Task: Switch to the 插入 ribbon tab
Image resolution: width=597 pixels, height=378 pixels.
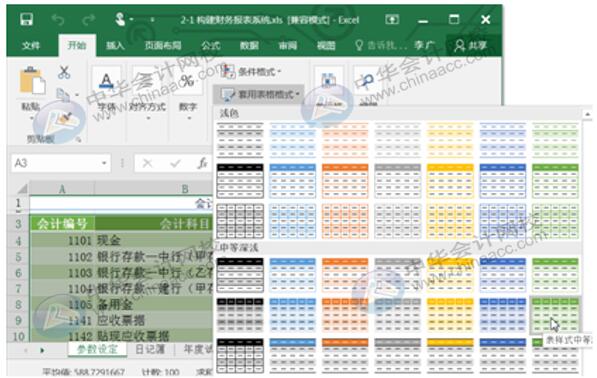Action: click(115, 46)
